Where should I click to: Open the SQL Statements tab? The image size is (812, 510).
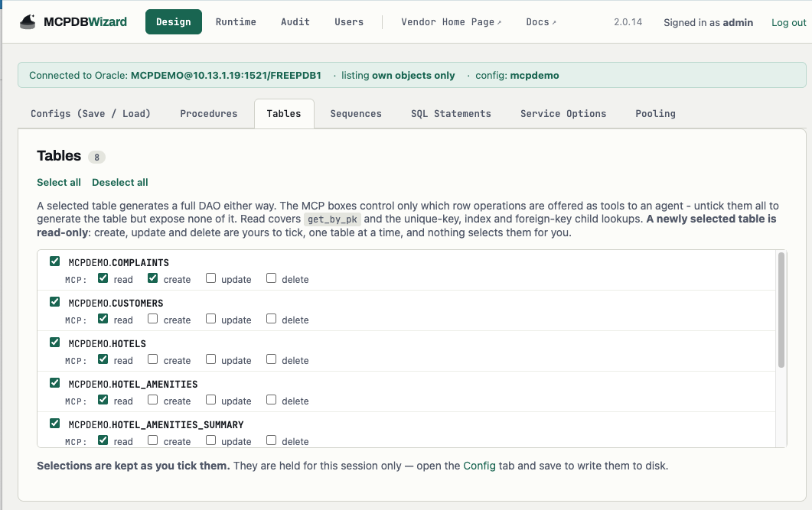point(451,113)
